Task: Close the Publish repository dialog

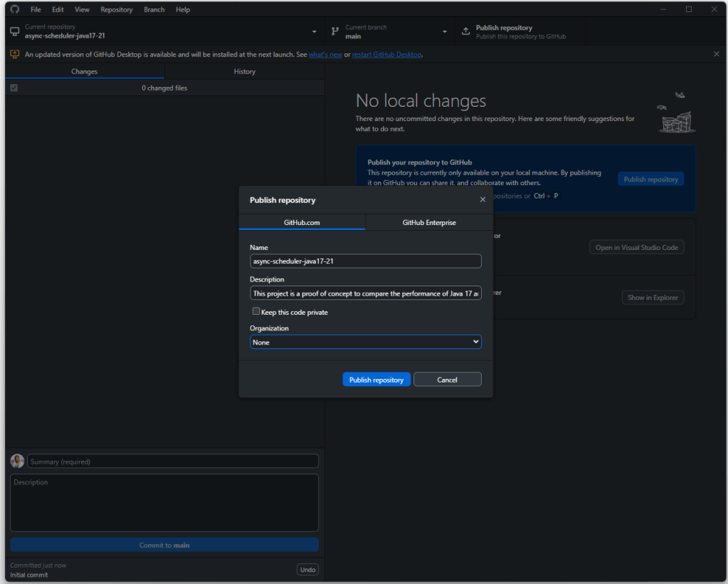Action: click(x=482, y=199)
